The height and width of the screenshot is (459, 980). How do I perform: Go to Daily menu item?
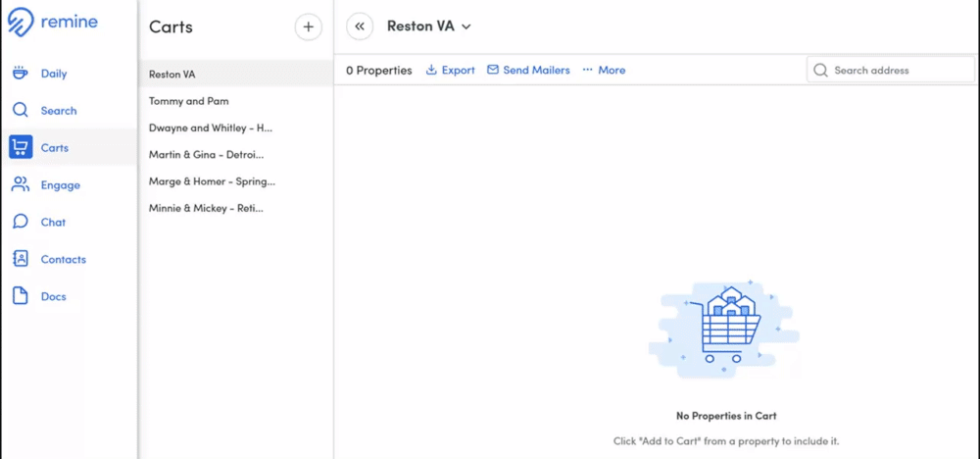pos(54,74)
